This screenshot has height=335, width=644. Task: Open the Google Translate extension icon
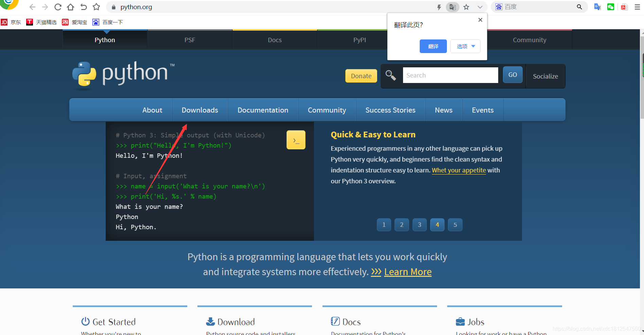click(x=597, y=7)
